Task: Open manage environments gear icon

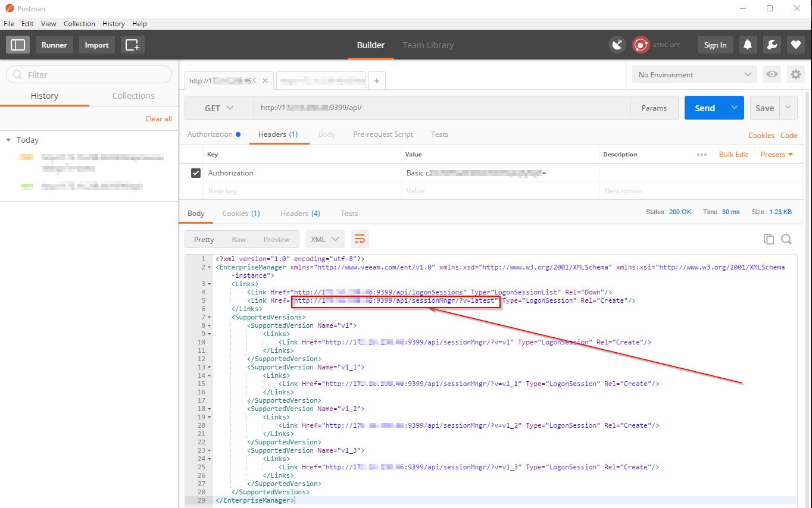Action: click(796, 74)
